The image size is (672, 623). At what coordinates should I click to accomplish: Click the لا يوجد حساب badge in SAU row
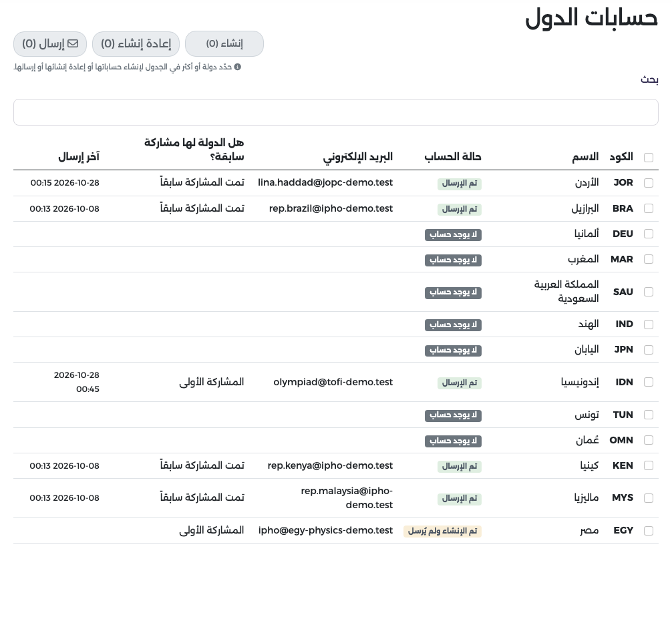[453, 292]
